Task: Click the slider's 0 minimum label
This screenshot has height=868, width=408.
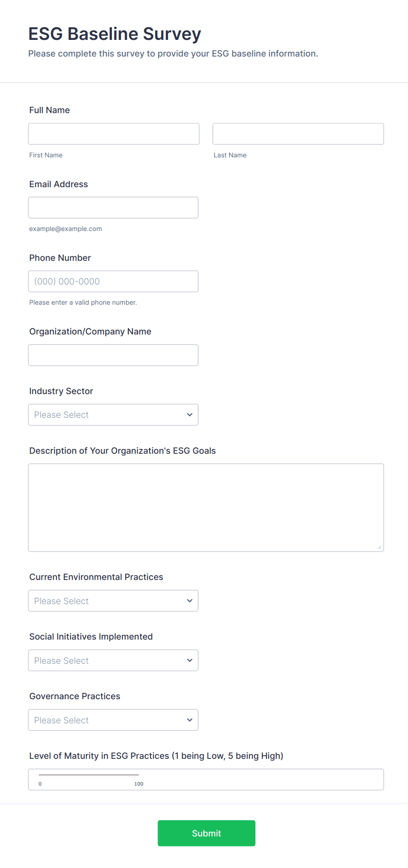Action: click(x=40, y=784)
